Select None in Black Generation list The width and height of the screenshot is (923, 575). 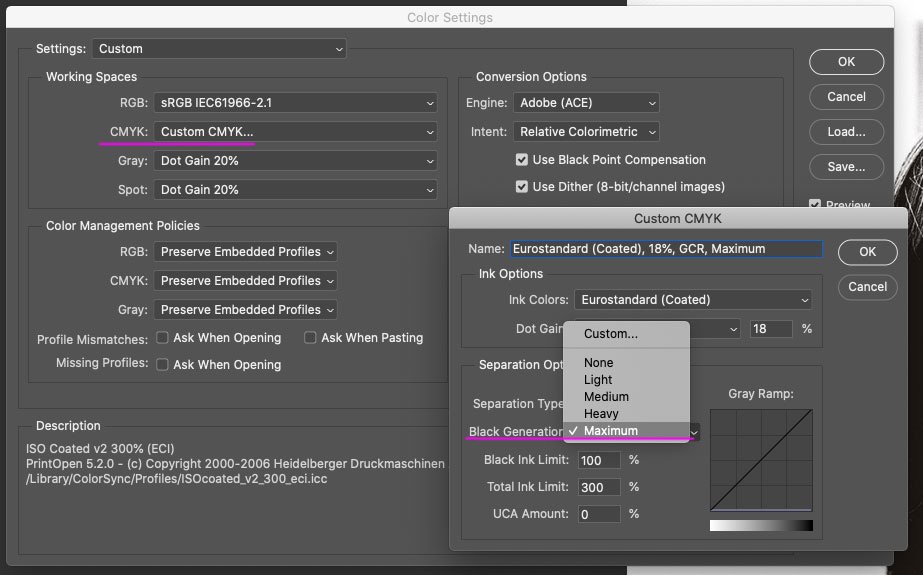click(x=598, y=363)
